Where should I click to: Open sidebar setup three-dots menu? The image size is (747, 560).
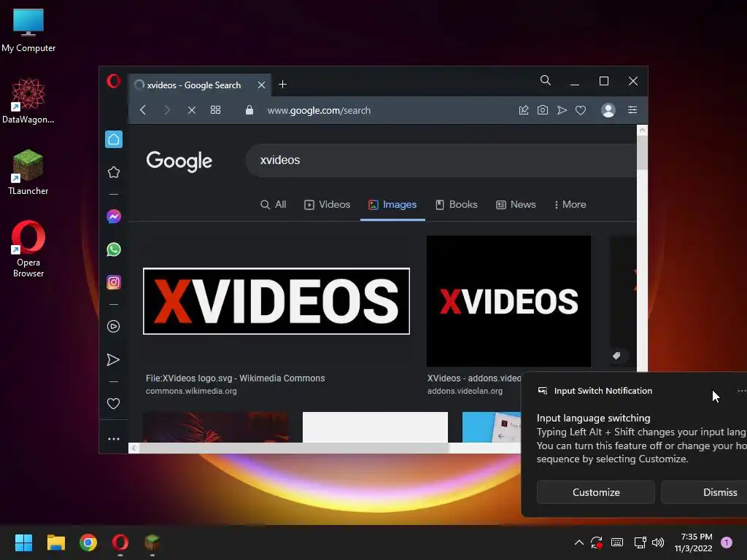[x=113, y=439]
